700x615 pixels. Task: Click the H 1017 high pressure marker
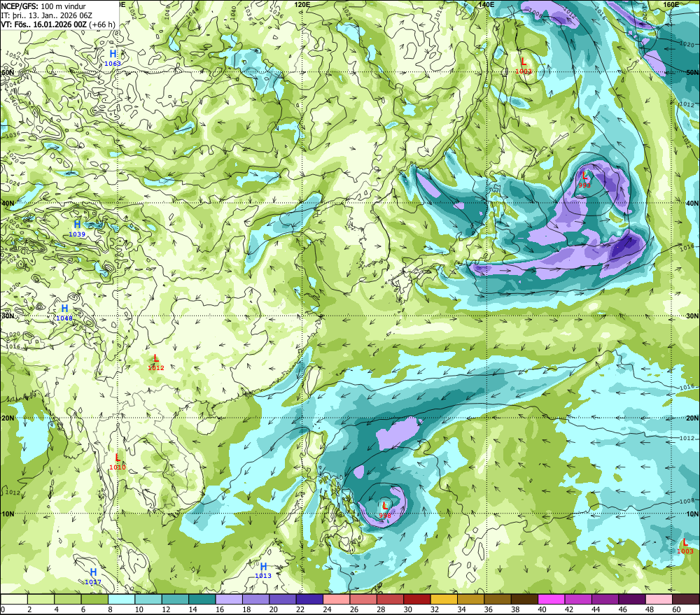coord(93,577)
